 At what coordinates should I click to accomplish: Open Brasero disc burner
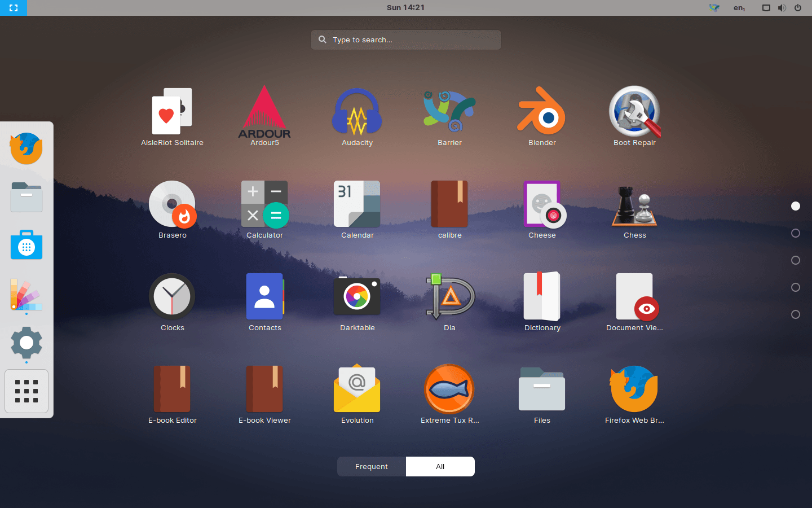pyautogui.click(x=172, y=204)
